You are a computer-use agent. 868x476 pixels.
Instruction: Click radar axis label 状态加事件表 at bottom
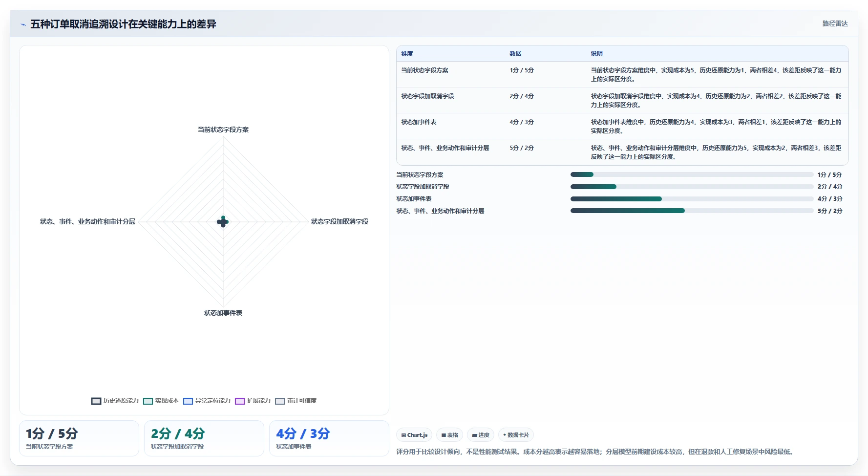click(x=223, y=313)
